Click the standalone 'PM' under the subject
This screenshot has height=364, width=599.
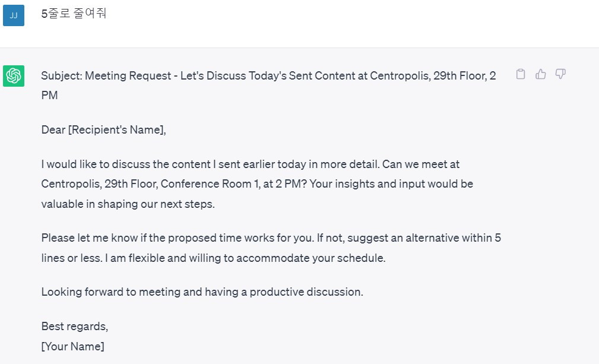click(x=50, y=95)
